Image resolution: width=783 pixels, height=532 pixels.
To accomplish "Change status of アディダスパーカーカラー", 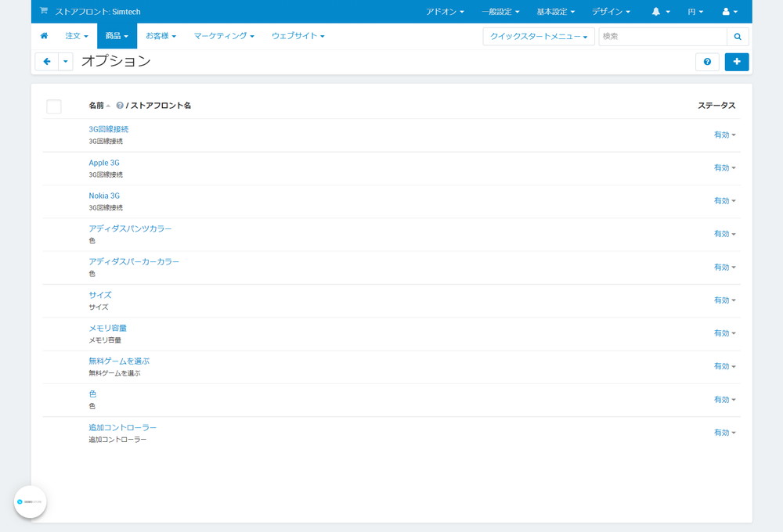I will click(x=724, y=267).
